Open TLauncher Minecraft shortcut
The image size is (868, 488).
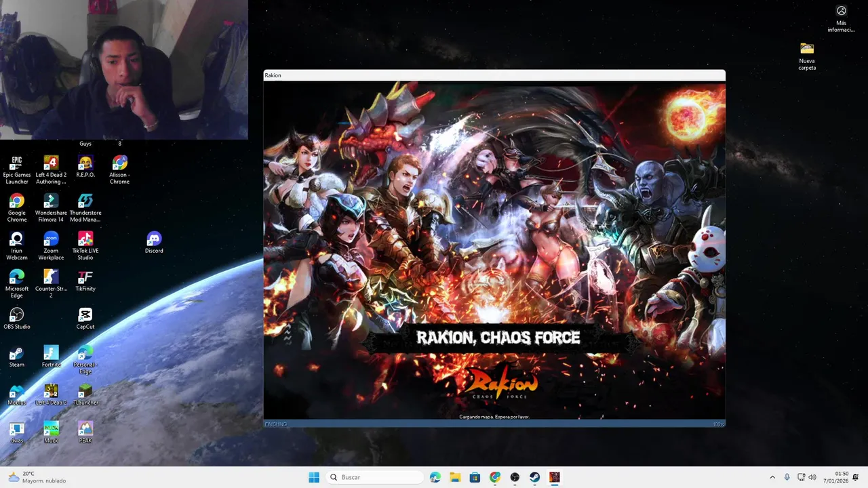(x=85, y=394)
